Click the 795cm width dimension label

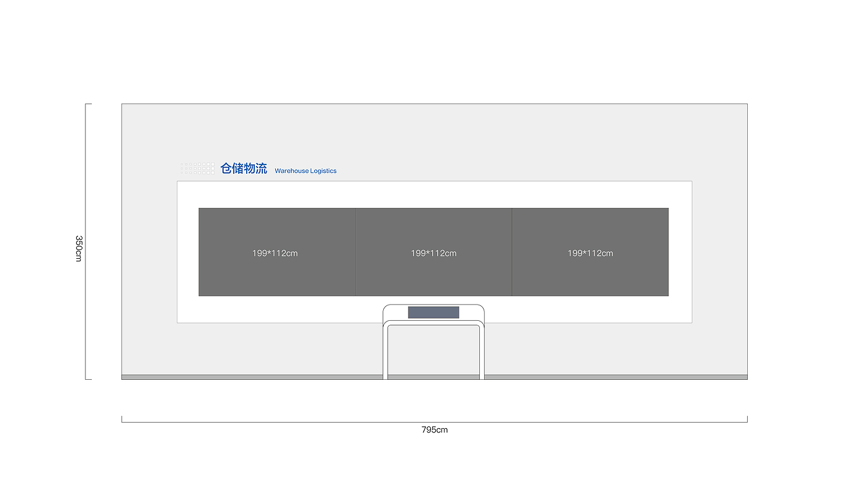point(435,429)
